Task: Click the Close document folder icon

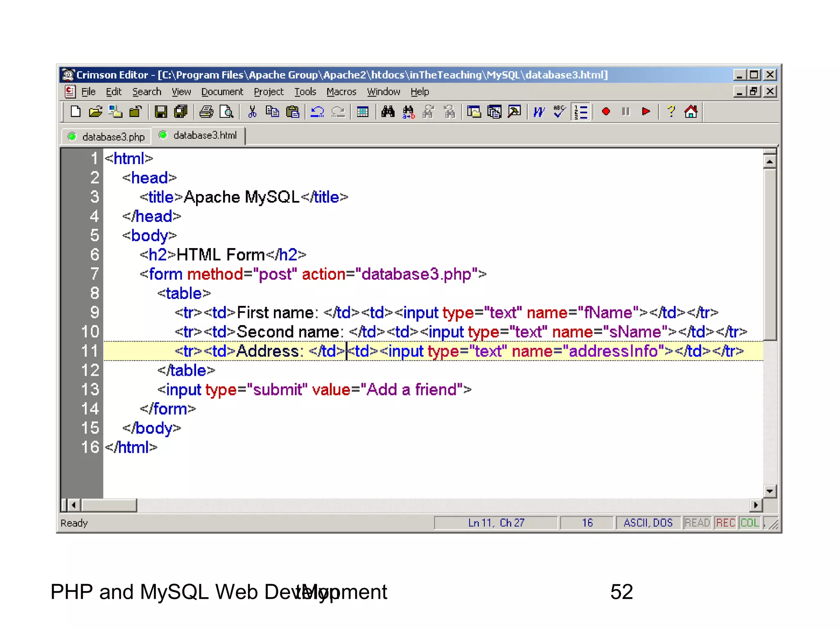Action: pyautogui.click(x=135, y=112)
